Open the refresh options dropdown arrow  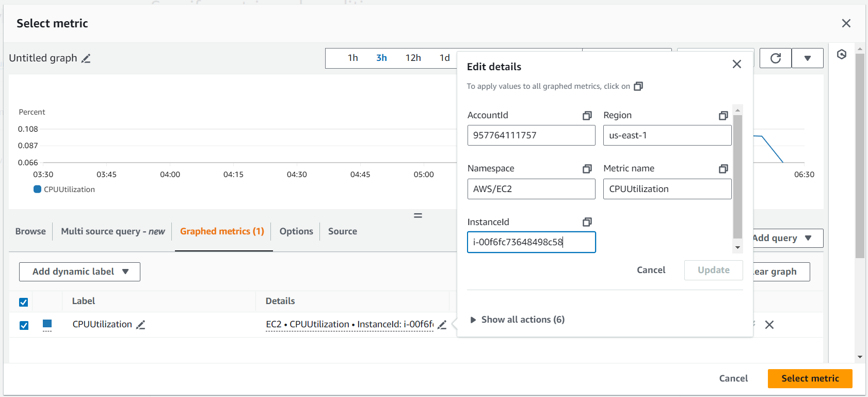coord(807,58)
